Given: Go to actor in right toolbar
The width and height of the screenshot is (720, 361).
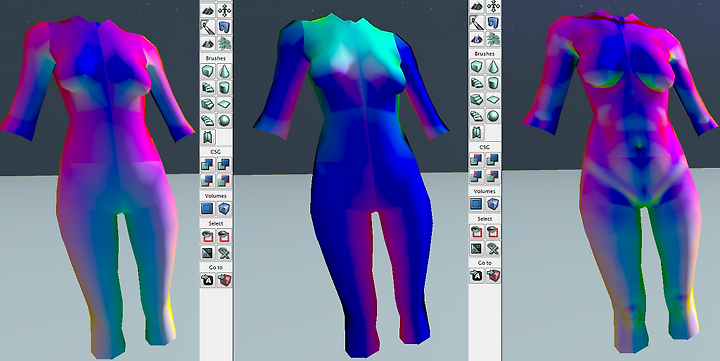Looking at the screenshot, I should (477, 276).
